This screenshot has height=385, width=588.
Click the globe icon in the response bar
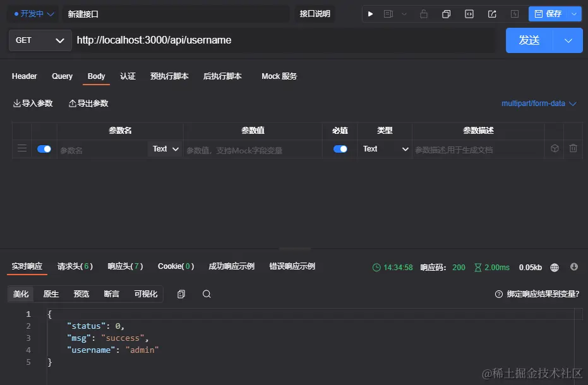(x=554, y=267)
